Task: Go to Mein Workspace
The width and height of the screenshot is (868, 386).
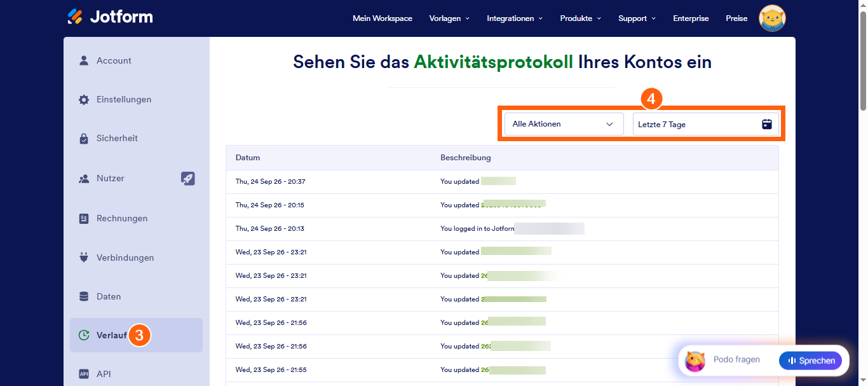Action: click(x=383, y=18)
